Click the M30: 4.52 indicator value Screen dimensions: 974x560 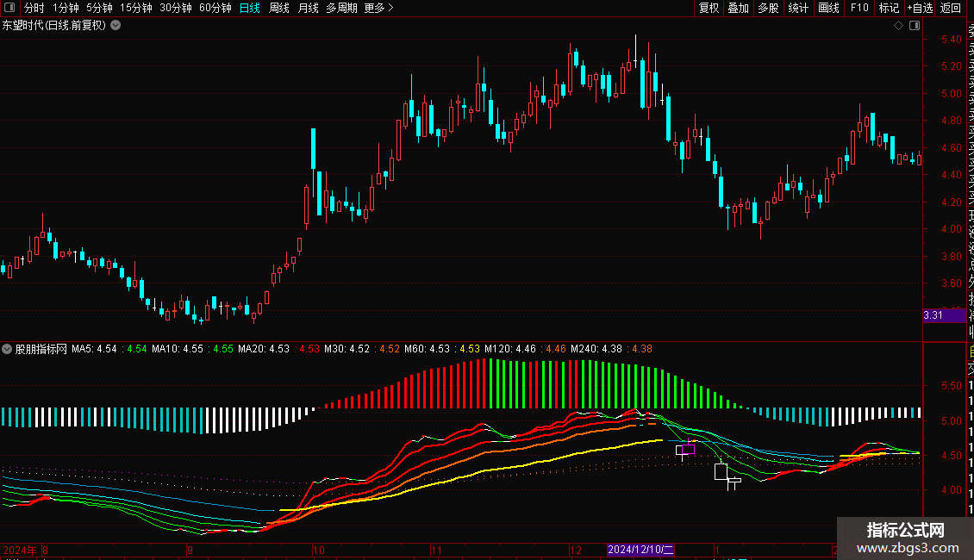[347, 349]
